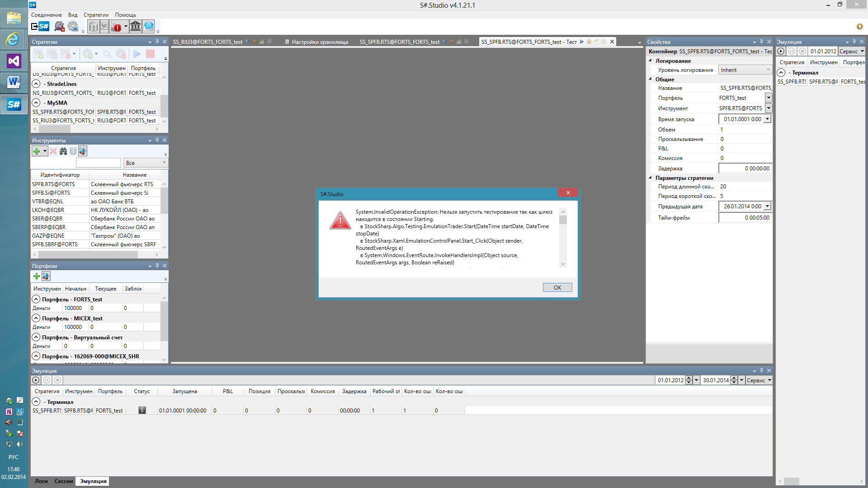Image resolution: width=868 pixels, height=488 pixels.
Task: Click the database icon in Инструменты toolbar
Action: pos(73,151)
